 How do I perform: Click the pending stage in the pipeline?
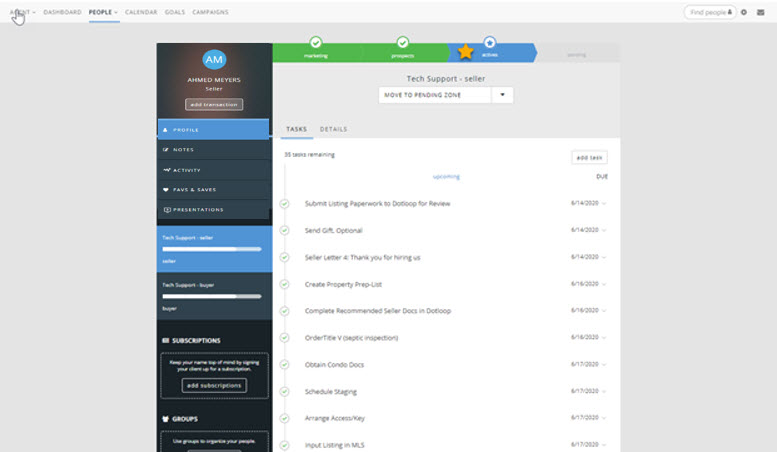576,55
